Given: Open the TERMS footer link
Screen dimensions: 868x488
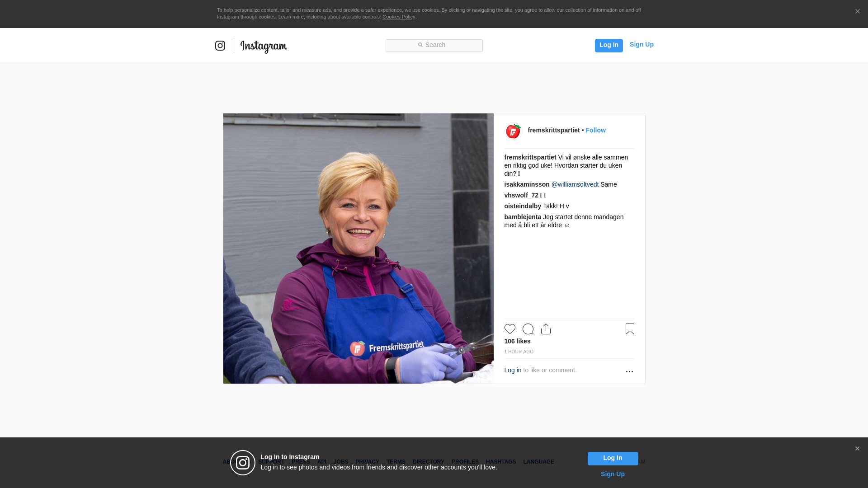Looking at the screenshot, I should pos(396,462).
